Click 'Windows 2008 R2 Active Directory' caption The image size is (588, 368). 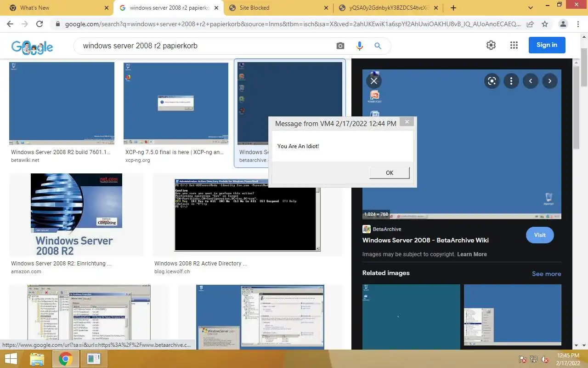click(x=201, y=264)
